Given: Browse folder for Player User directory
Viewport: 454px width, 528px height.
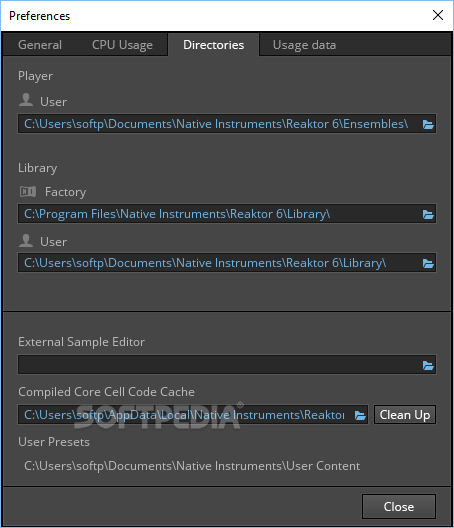Looking at the screenshot, I should pos(428,124).
